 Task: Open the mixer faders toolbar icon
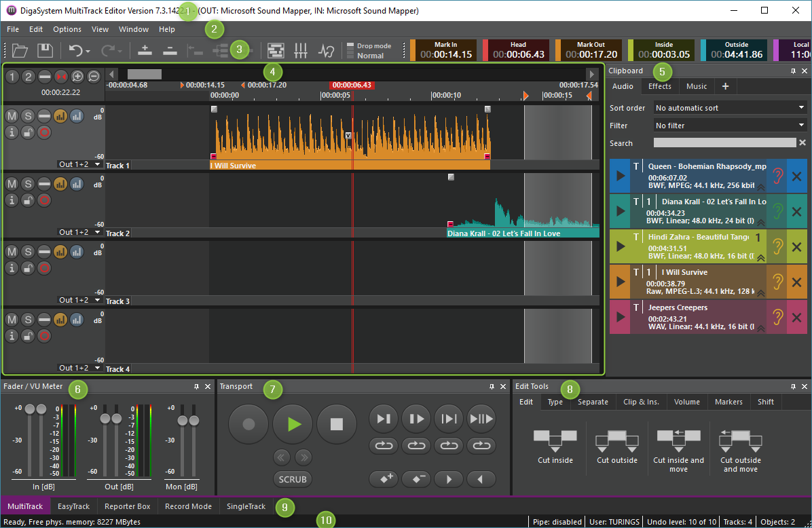pyautogui.click(x=301, y=50)
